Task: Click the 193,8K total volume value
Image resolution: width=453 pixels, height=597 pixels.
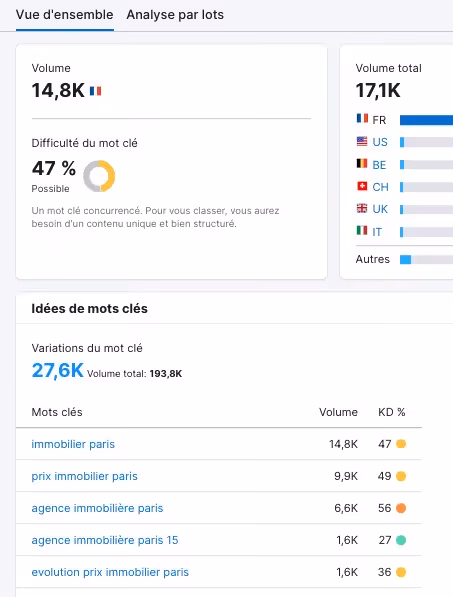Action: (166, 374)
